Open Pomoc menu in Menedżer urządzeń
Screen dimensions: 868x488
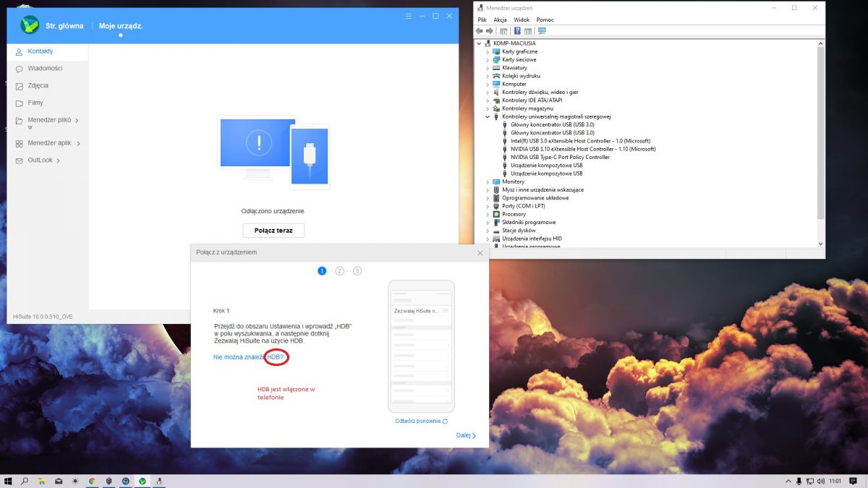click(545, 20)
